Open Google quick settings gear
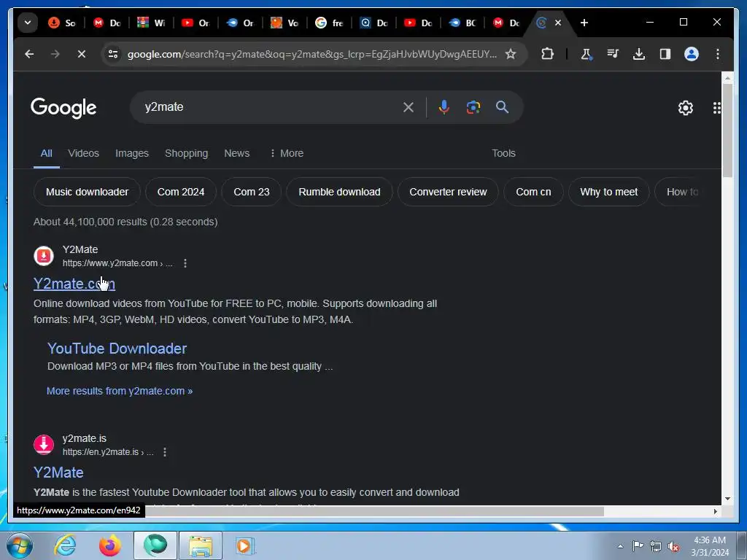The height and width of the screenshot is (560, 747). tap(686, 108)
